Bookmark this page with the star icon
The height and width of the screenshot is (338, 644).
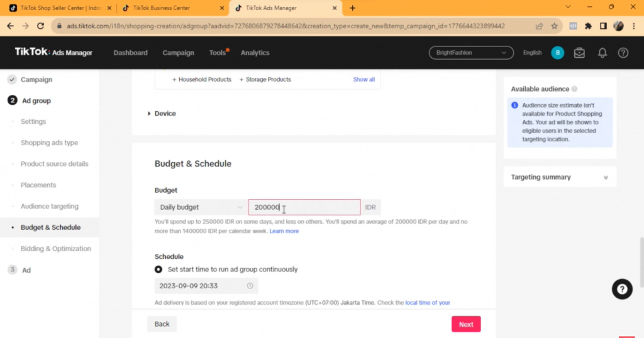click(554, 26)
